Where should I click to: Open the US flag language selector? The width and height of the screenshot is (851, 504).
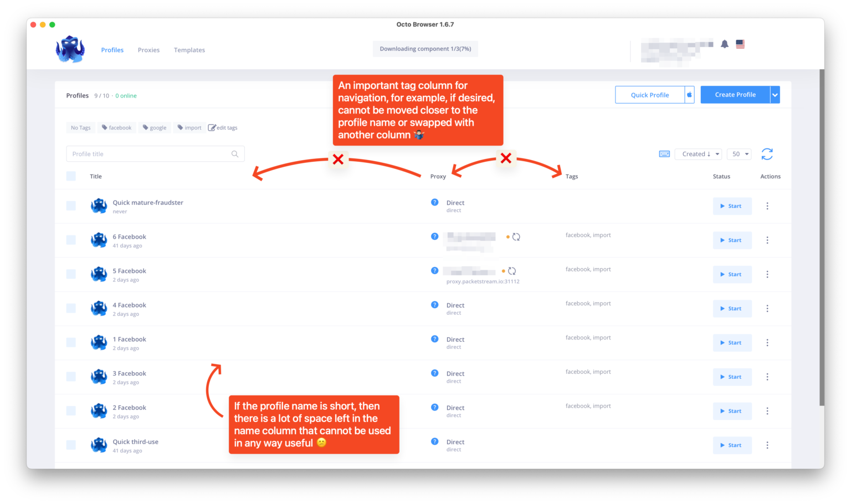740,44
